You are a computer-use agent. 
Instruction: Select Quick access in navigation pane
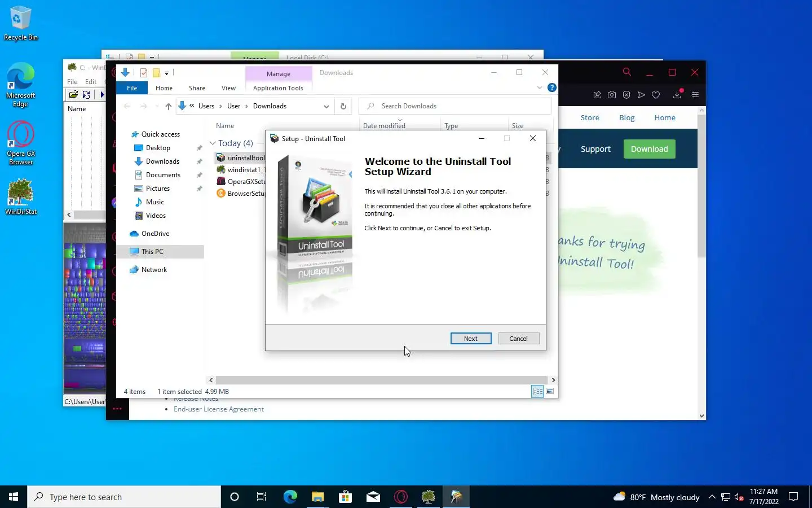click(161, 134)
